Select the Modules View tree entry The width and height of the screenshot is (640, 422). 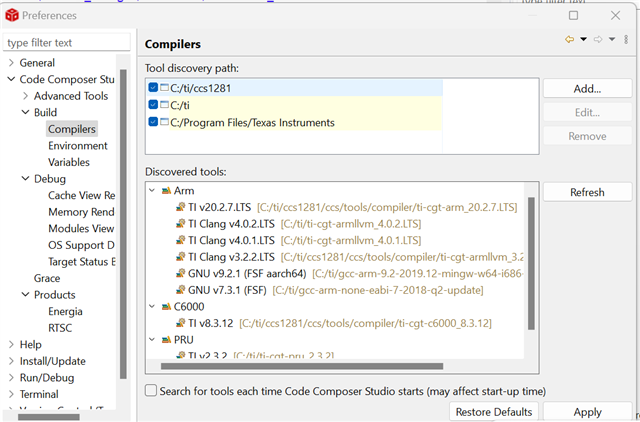click(x=81, y=228)
